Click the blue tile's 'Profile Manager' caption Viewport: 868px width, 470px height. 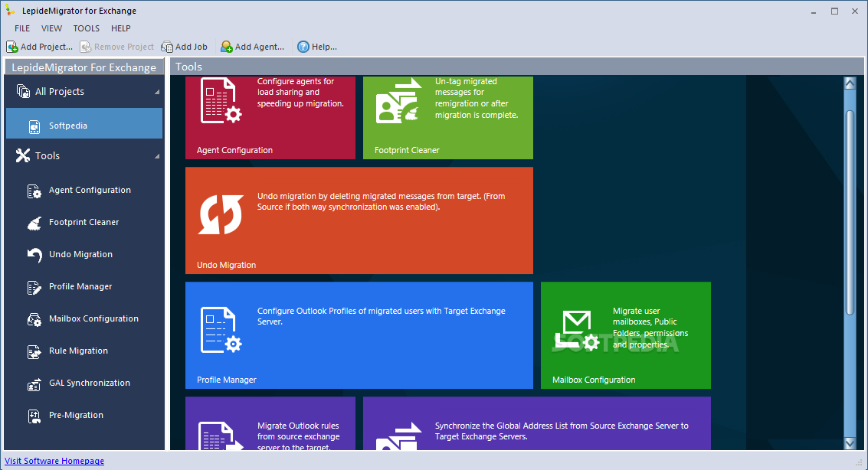pos(227,380)
